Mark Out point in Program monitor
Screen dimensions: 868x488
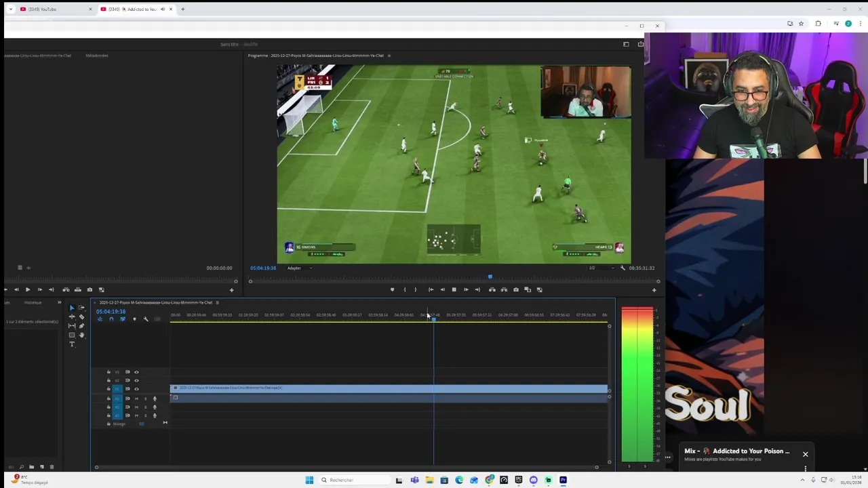pos(416,289)
